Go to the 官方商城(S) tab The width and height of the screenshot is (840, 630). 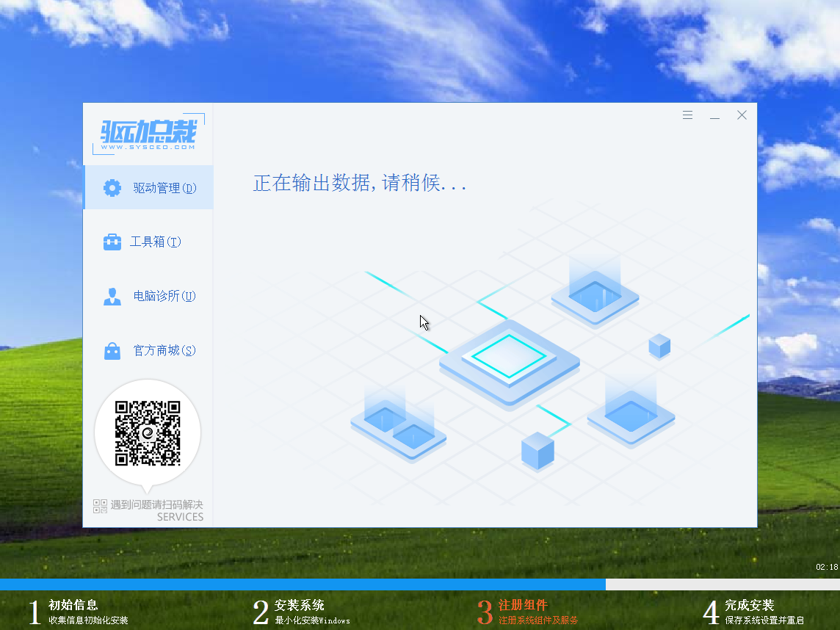point(165,351)
